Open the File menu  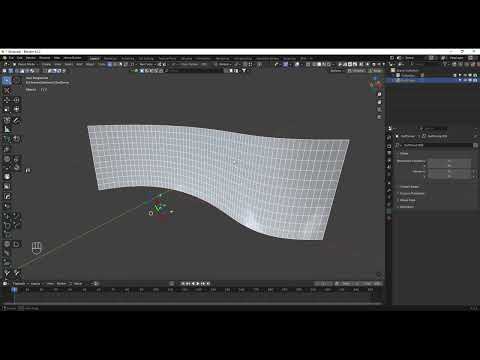coord(11,58)
